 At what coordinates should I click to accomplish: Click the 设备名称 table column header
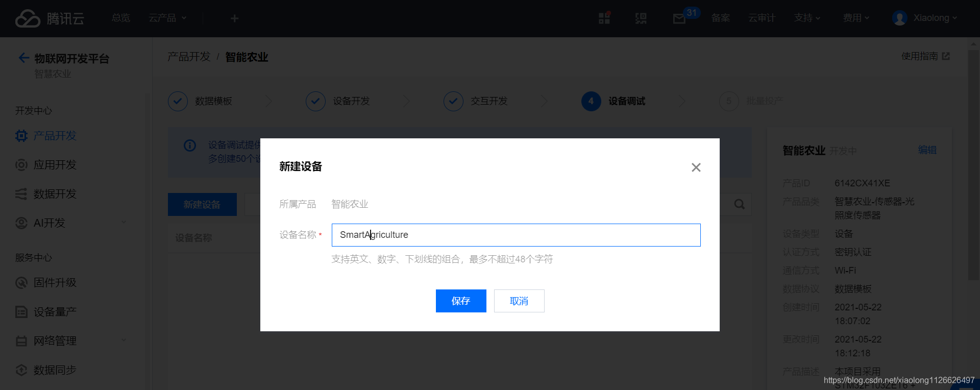[193, 237]
